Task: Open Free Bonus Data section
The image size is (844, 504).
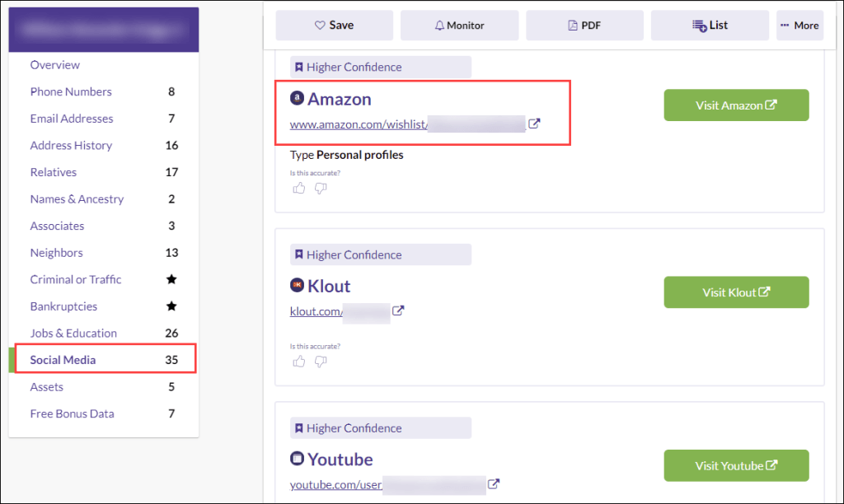Action: tap(73, 414)
